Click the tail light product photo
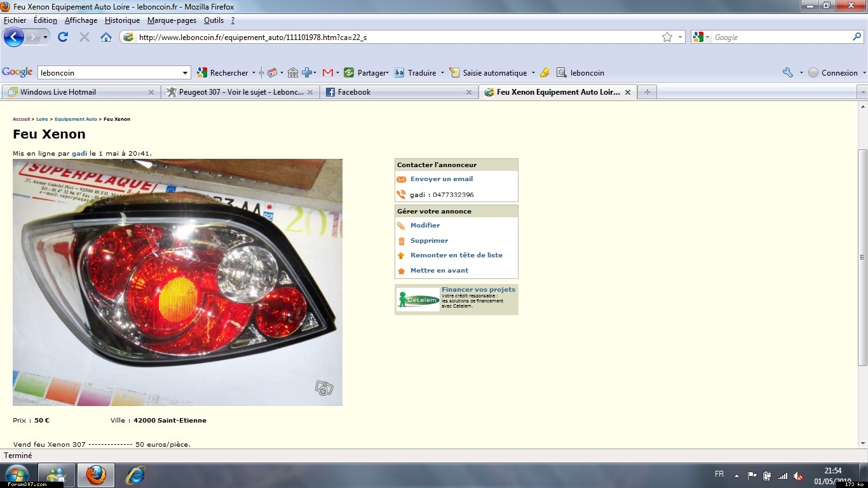868x488 pixels. (x=177, y=282)
